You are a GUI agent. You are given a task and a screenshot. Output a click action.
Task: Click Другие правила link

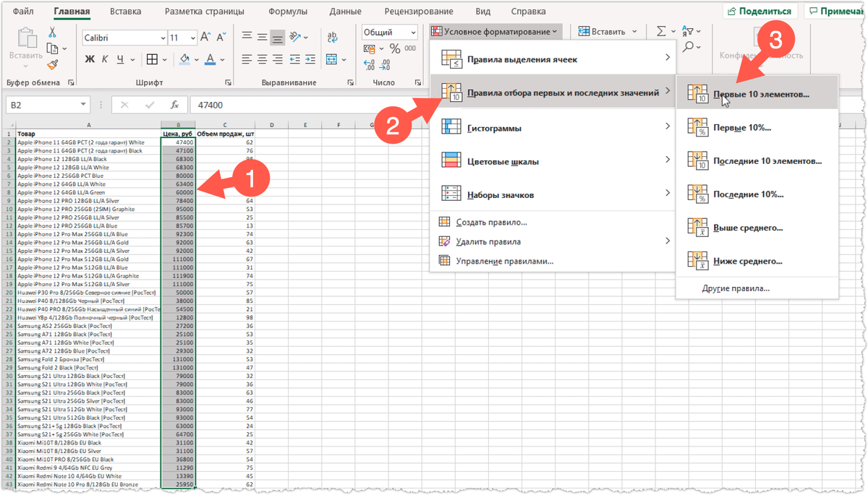(757, 288)
